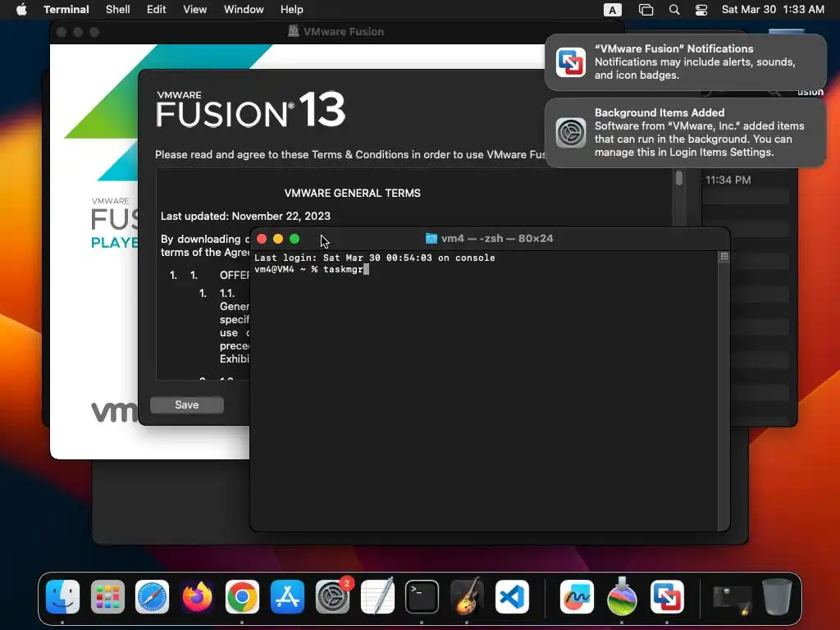
Task: Open the Help menu
Action: point(292,10)
